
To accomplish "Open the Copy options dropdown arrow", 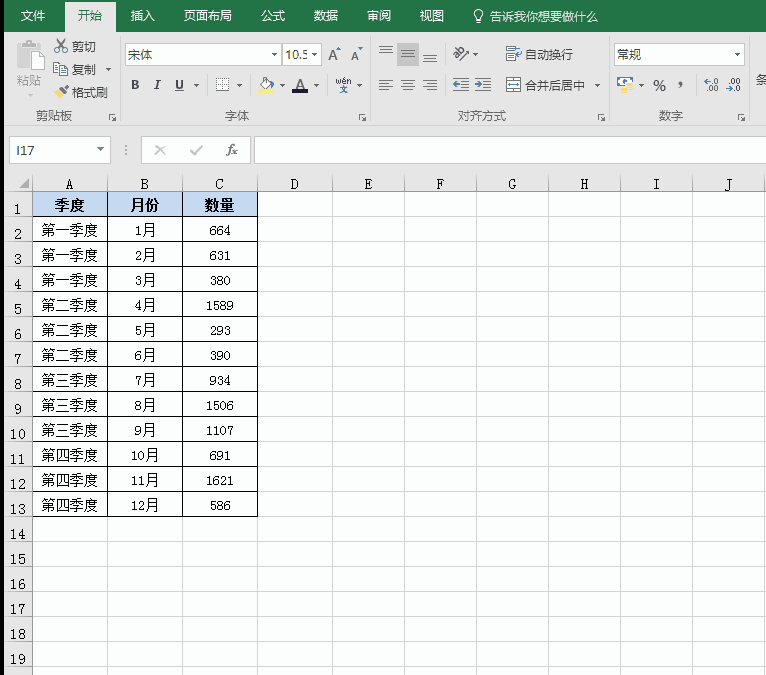I will tap(108, 69).
